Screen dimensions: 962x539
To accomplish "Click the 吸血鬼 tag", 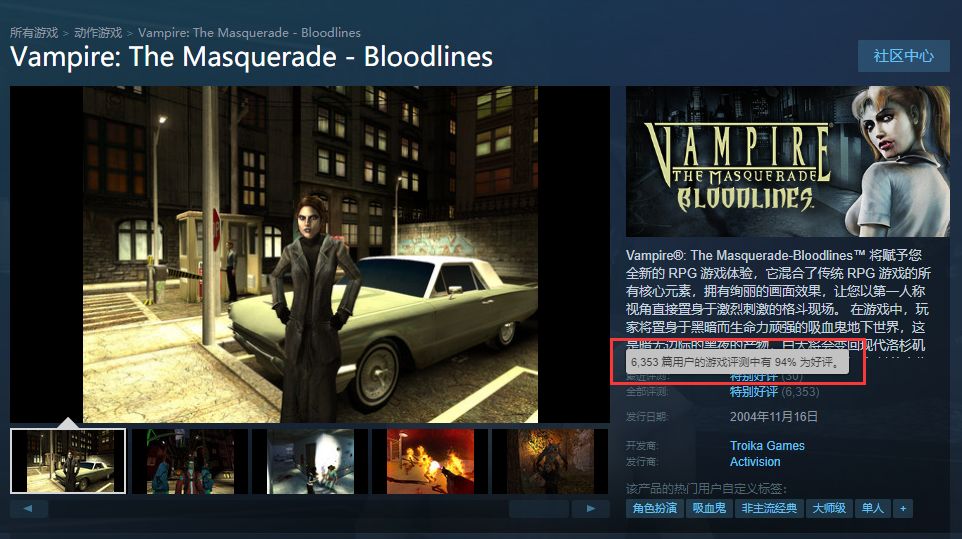I will tap(709, 508).
